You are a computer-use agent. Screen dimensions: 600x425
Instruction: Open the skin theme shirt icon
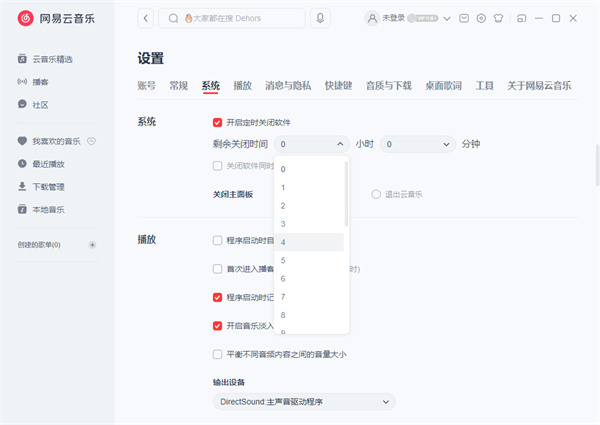click(x=498, y=18)
